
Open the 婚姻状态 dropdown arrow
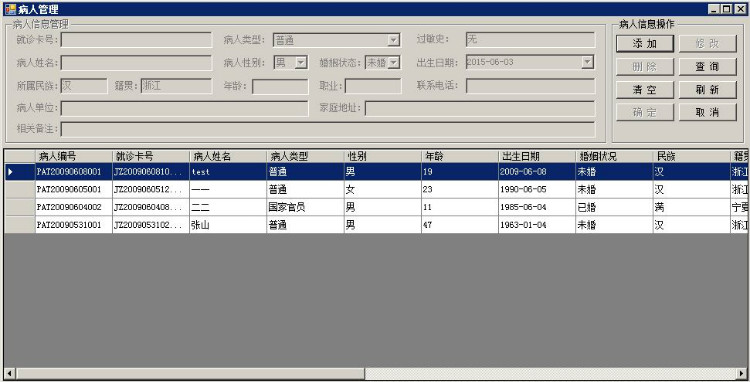tap(393, 62)
